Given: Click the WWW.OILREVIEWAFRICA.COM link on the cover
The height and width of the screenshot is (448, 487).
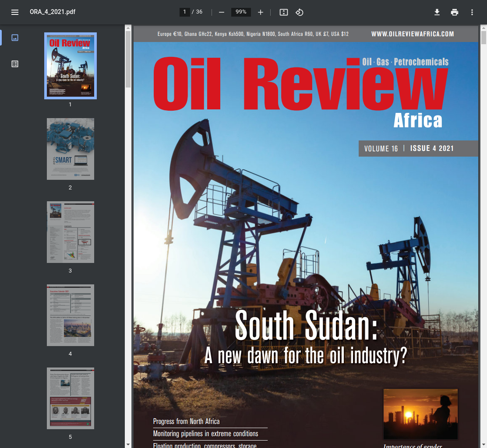Looking at the screenshot, I should (413, 34).
